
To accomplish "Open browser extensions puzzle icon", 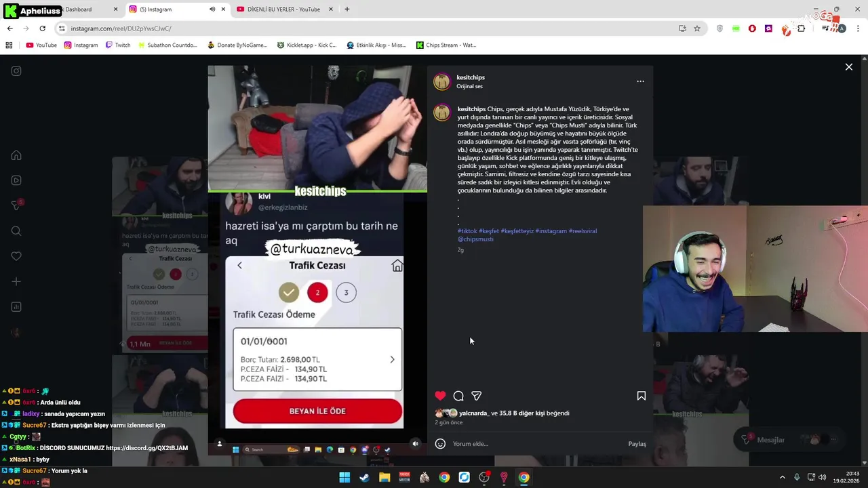I will click(801, 28).
